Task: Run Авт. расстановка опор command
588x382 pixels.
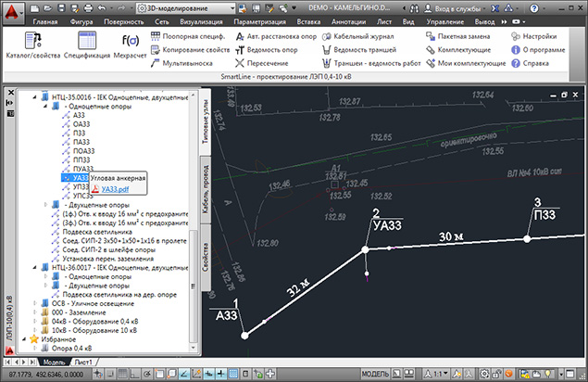Action: tap(277, 35)
